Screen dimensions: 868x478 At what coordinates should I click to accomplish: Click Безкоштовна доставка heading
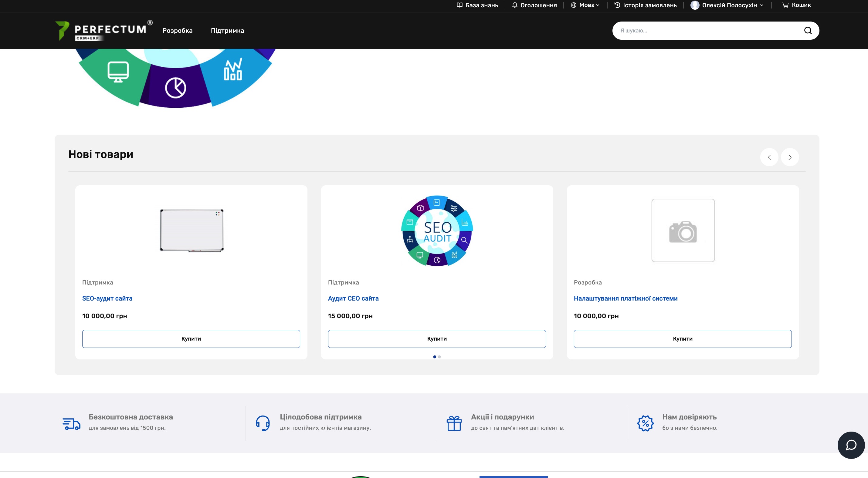[131, 417]
